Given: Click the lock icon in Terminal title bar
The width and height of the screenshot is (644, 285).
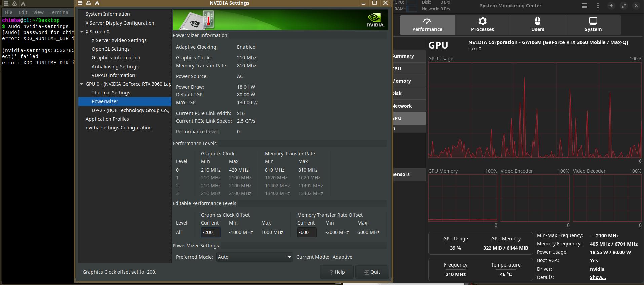Looking at the screenshot, I should click(14, 4).
